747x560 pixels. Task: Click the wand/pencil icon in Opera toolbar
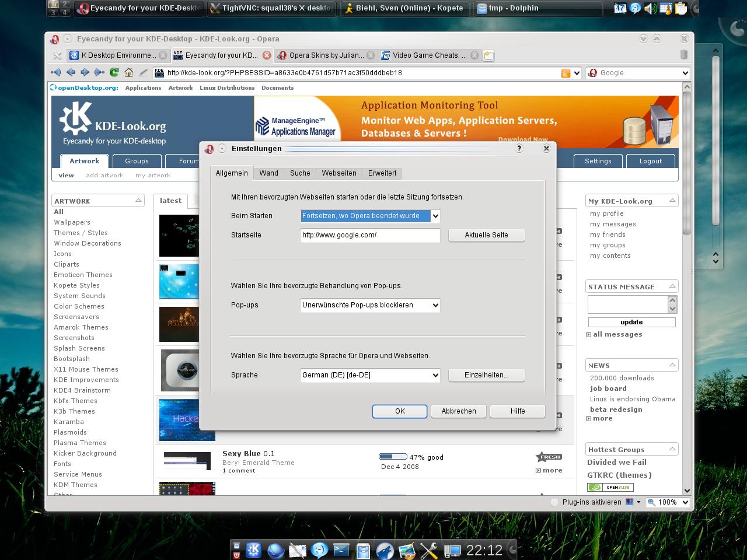pyautogui.click(x=143, y=72)
